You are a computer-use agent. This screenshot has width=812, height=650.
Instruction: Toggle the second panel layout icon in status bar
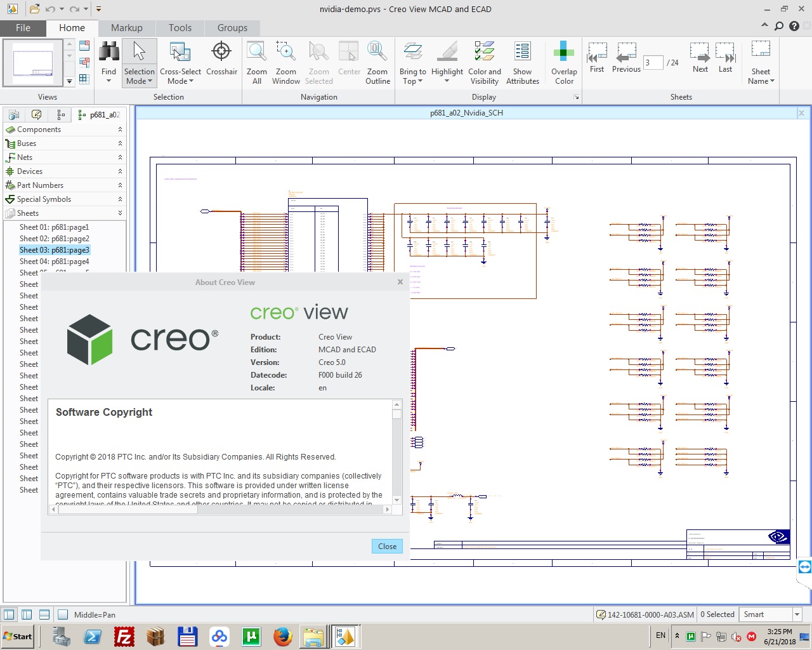[27, 614]
